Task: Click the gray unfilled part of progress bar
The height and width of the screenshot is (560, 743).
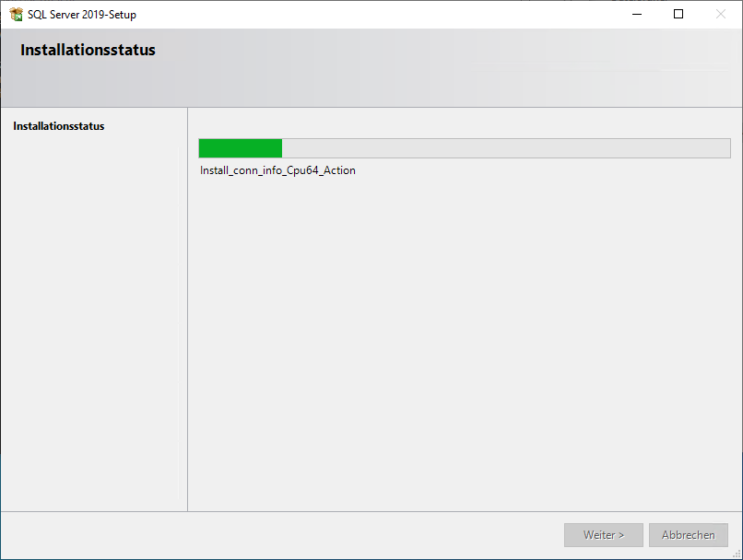Action: (507, 148)
